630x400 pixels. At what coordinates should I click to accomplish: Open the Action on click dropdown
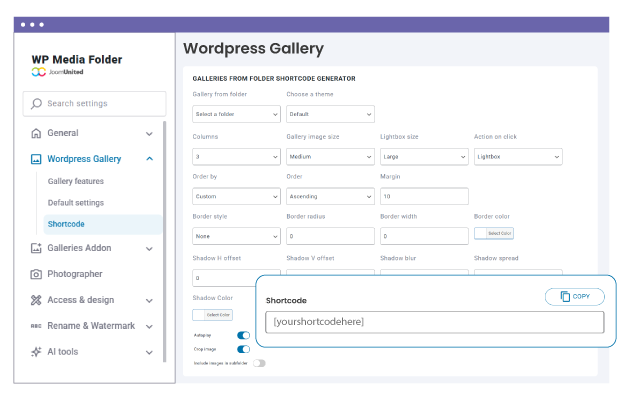518,157
